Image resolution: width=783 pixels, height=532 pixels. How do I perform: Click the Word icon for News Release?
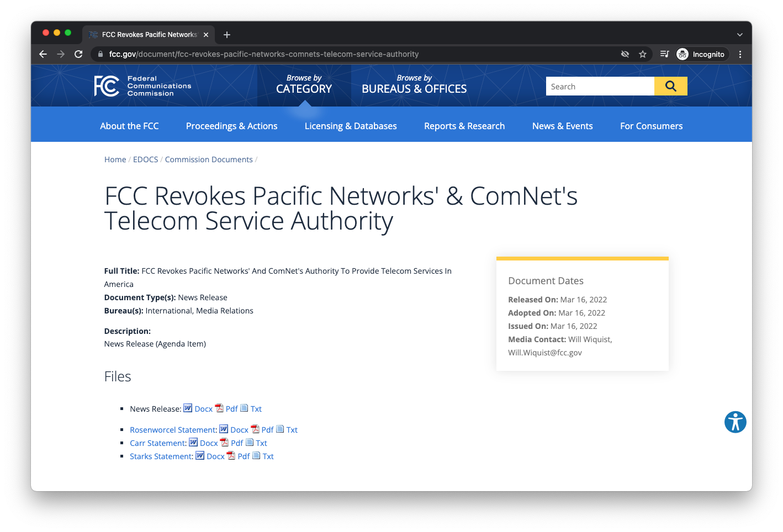pos(188,408)
